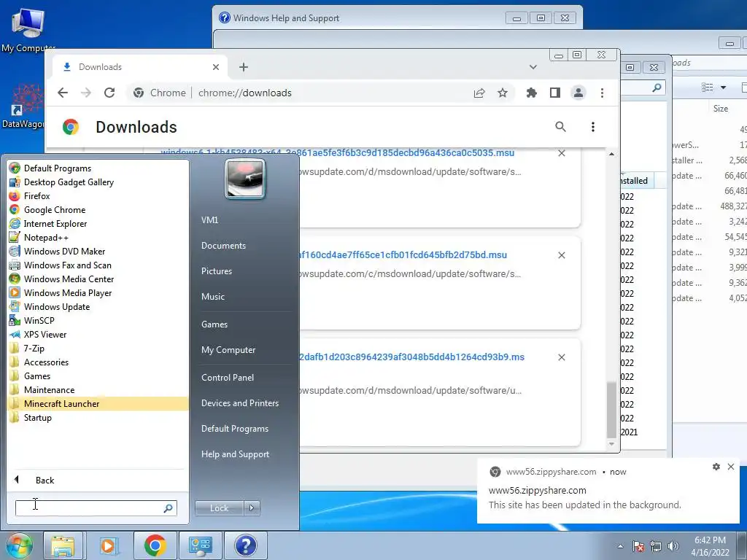The height and width of the screenshot is (560, 747).
Task: Open the Downloads page more actions menu
Action: 593,127
